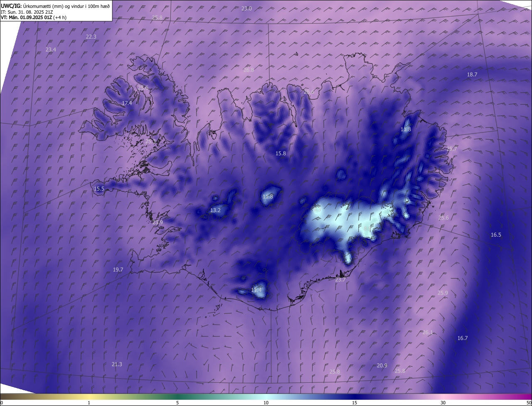
Task: Click the colour scale tick label 50
Action: pos(529,403)
